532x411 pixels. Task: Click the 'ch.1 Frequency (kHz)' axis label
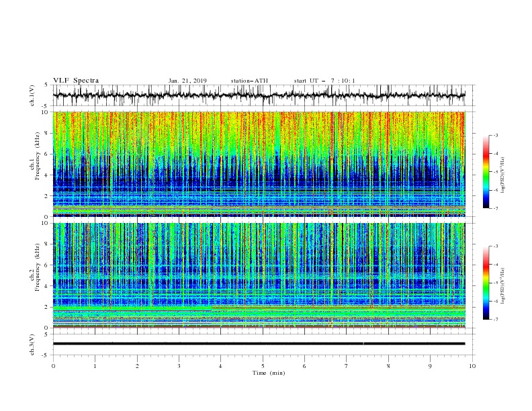click(35, 156)
